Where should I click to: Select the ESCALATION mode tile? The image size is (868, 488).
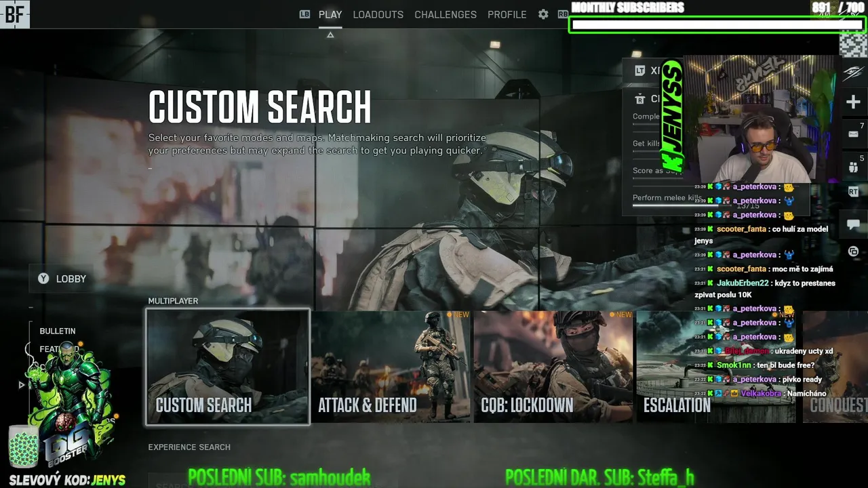click(716, 367)
